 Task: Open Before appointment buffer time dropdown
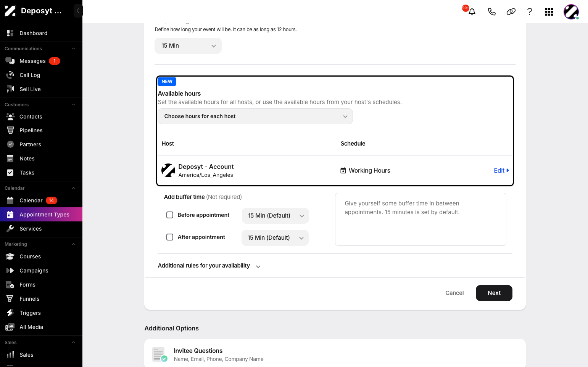[275, 216]
